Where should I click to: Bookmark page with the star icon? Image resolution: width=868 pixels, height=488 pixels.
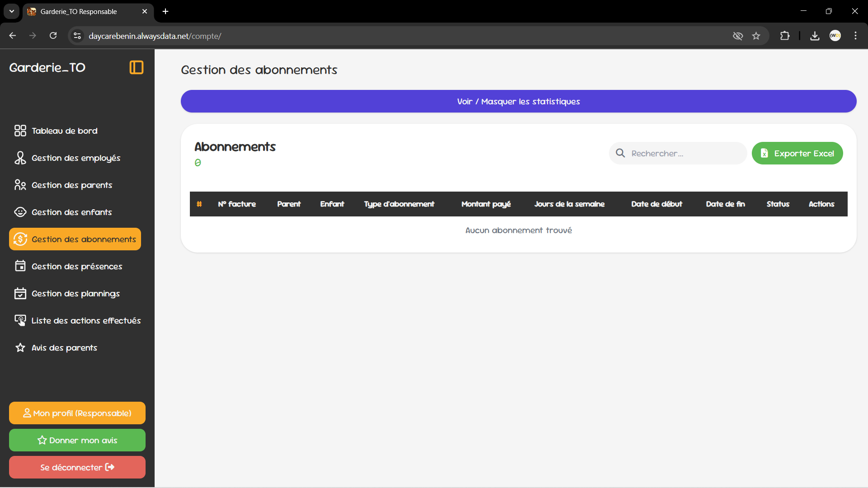pyautogui.click(x=756, y=36)
